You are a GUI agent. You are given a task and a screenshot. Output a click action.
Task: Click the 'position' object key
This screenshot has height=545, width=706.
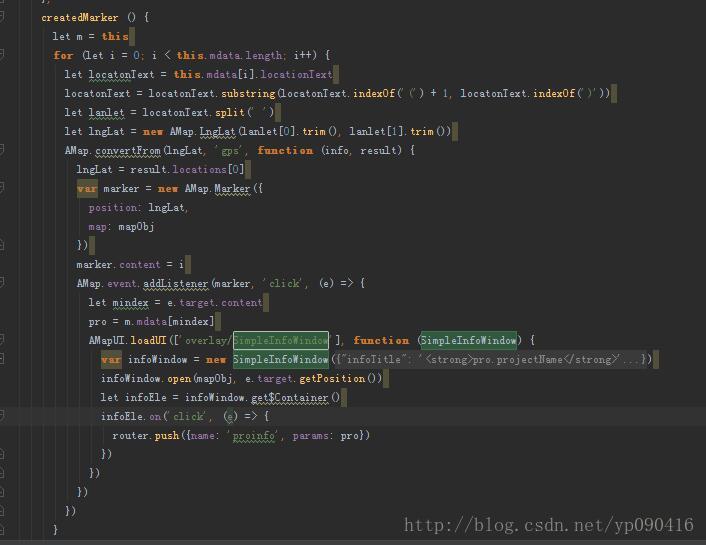pos(113,208)
